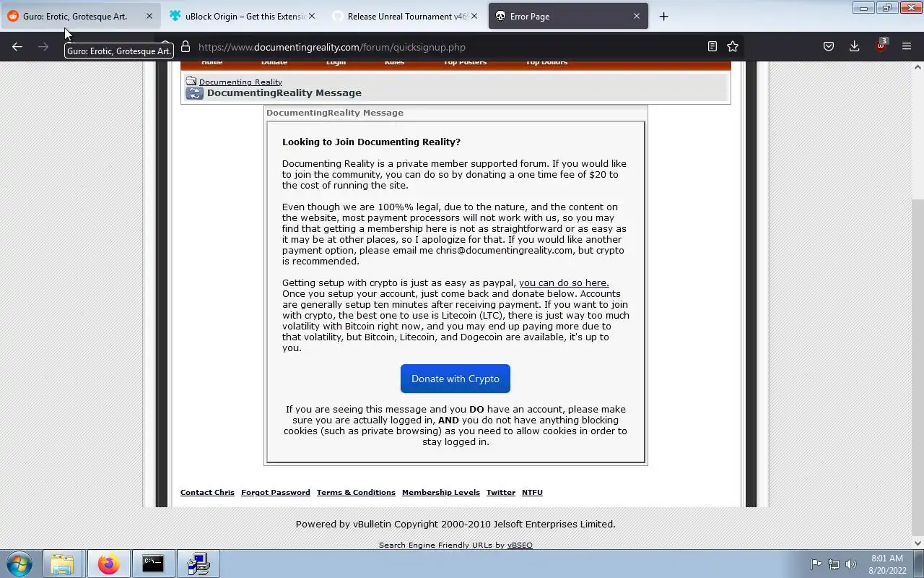Open the Twitter footer link
This screenshot has height=578, width=924.
coord(501,492)
